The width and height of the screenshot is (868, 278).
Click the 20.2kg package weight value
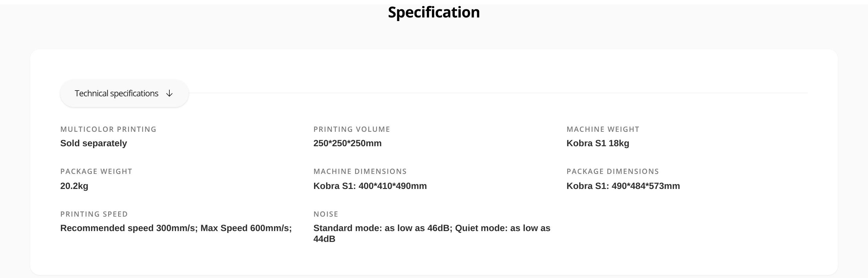click(x=74, y=186)
